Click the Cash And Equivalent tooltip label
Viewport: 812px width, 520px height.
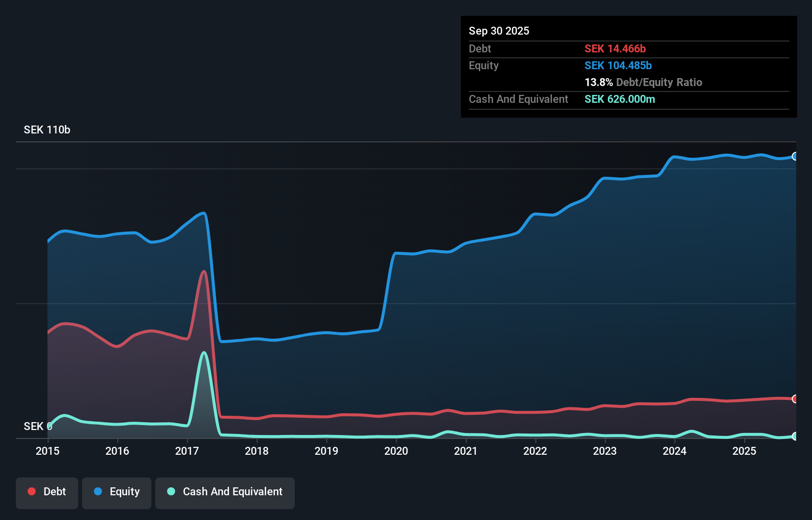(518, 99)
